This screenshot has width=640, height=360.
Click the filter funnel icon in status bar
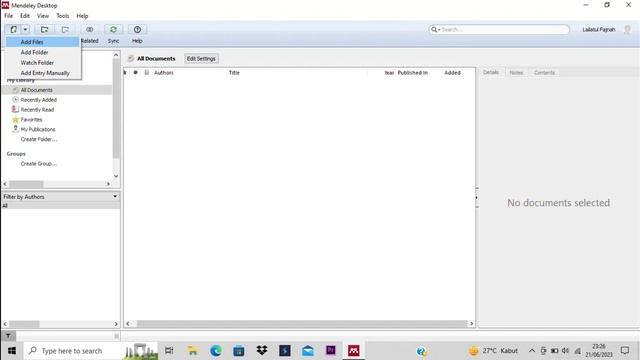click(x=8, y=336)
